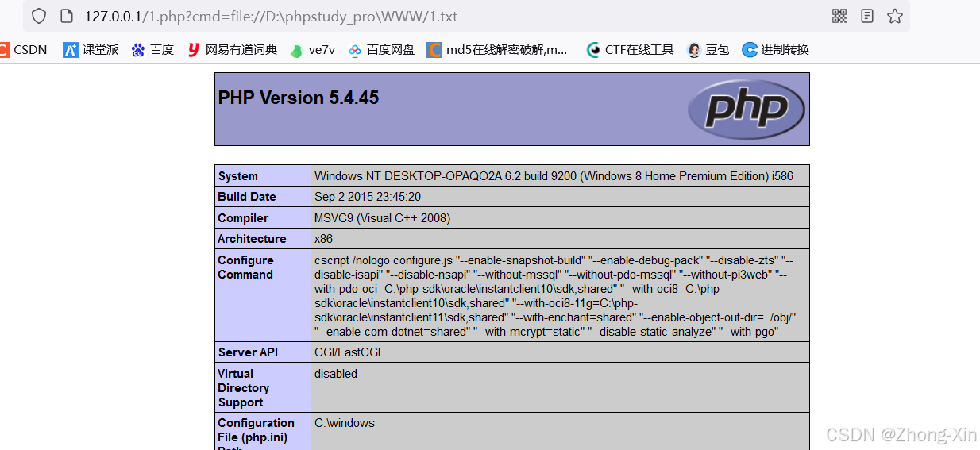Click the address bar URL text
Screen dimensions: 980x450
pyautogui.click(x=271, y=17)
